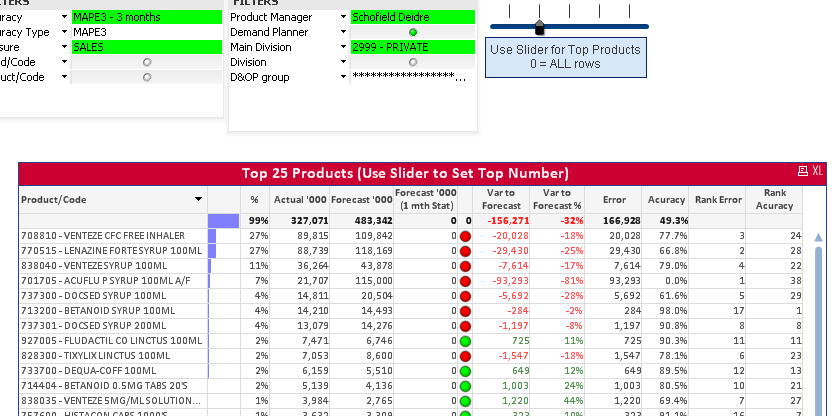
Task: Open the Product Manager filter dropdown
Action: 343,17
